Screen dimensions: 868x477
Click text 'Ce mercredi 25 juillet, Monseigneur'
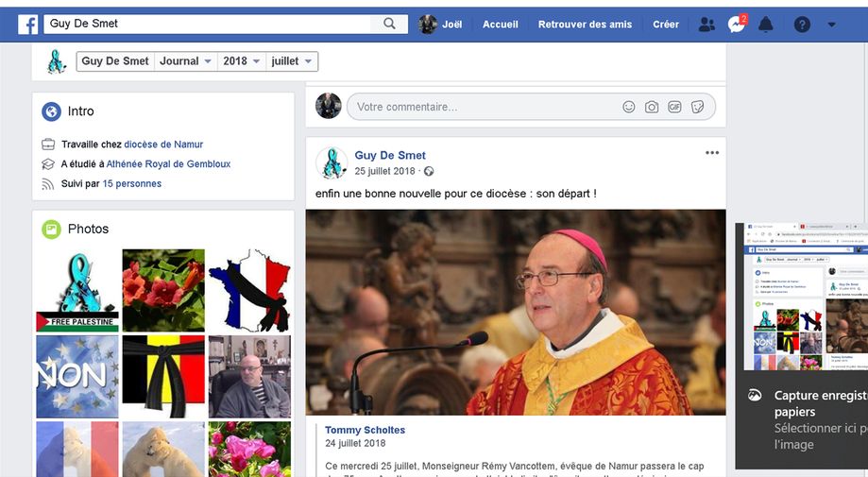point(514,467)
